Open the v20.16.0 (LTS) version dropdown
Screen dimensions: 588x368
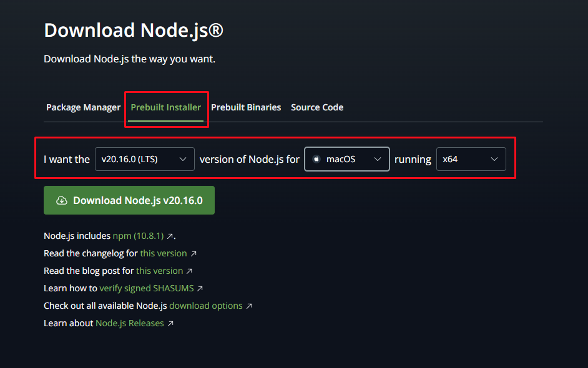pyautogui.click(x=145, y=159)
